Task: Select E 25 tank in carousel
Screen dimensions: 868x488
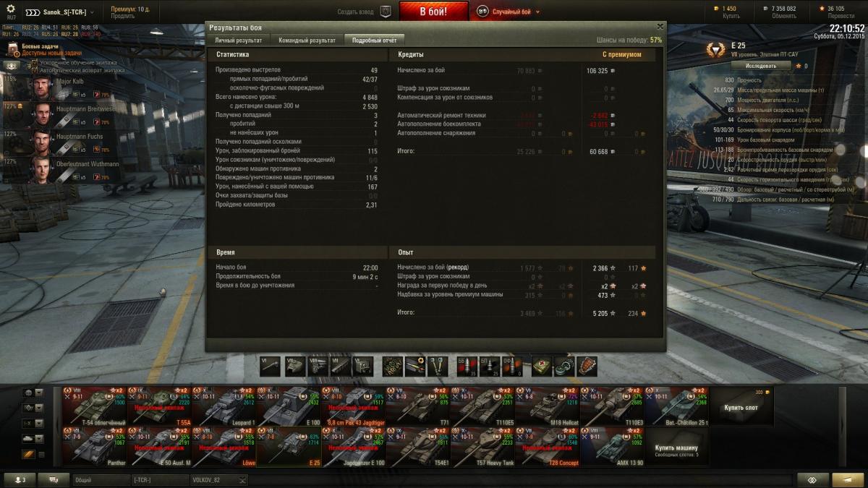Action: click(x=289, y=447)
